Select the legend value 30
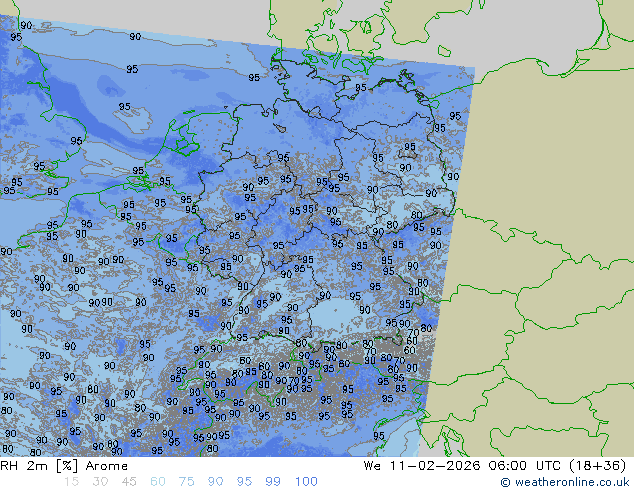This screenshot has height=490, width=634. tap(100, 482)
